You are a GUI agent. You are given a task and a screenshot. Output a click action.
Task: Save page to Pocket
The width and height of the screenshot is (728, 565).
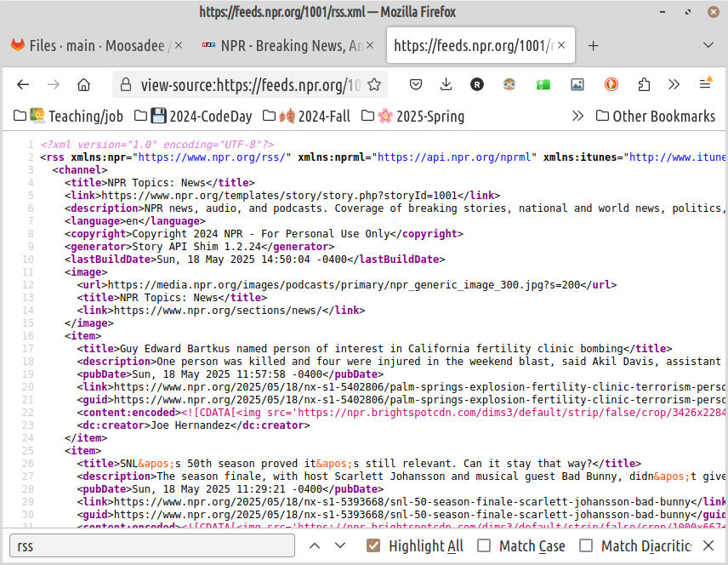click(x=416, y=84)
